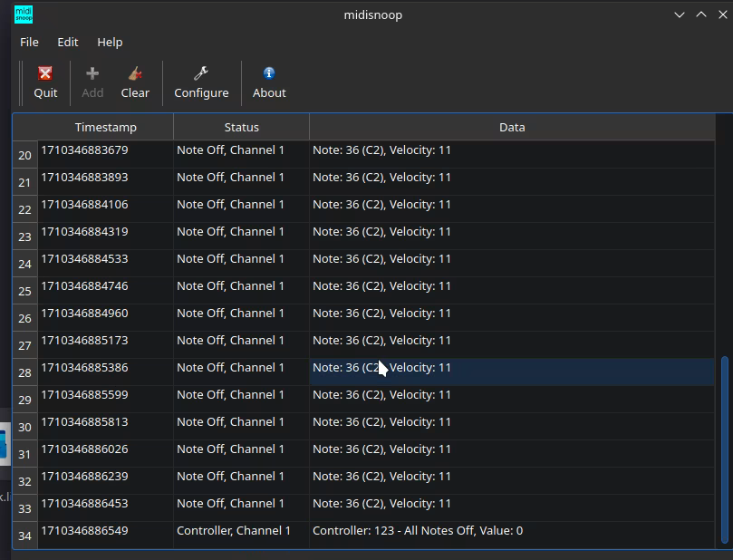Click the Data column header
This screenshot has height=560, width=733.
tap(512, 127)
